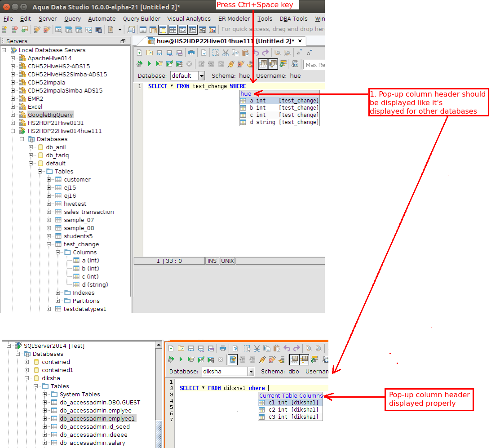
Task: Select 'd string [test_change]' popup entry
Action: 279,122
